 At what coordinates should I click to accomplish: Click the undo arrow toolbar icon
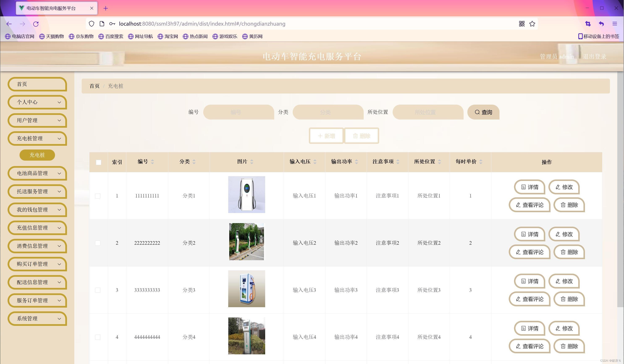(x=601, y=24)
